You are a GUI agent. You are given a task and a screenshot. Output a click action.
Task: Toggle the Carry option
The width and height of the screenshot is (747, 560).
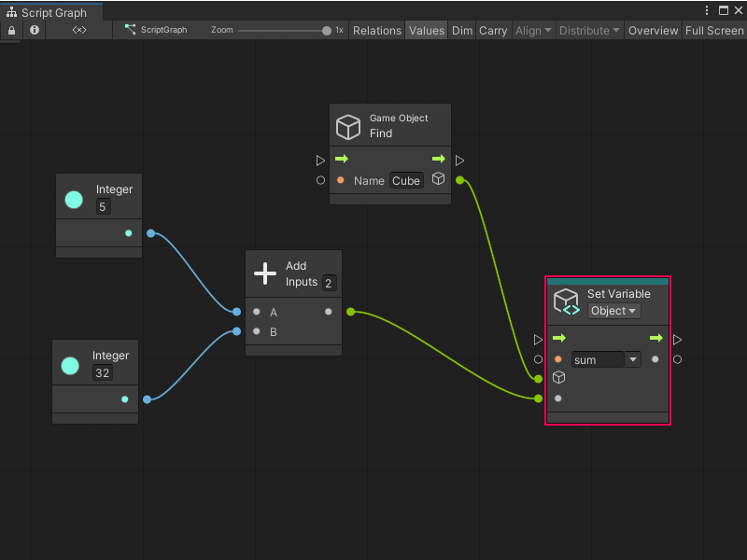coord(493,30)
